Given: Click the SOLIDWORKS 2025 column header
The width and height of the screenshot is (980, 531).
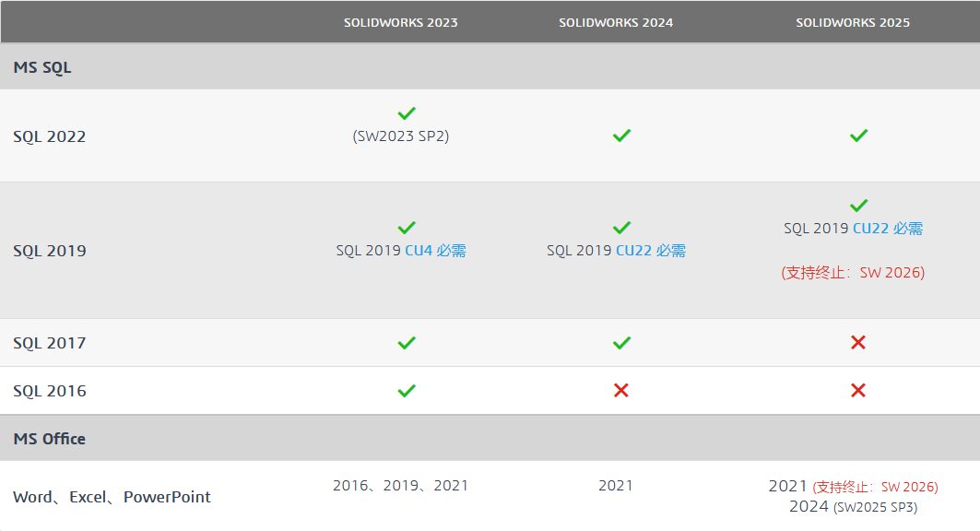Looking at the screenshot, I should click(x=853, y=22).
